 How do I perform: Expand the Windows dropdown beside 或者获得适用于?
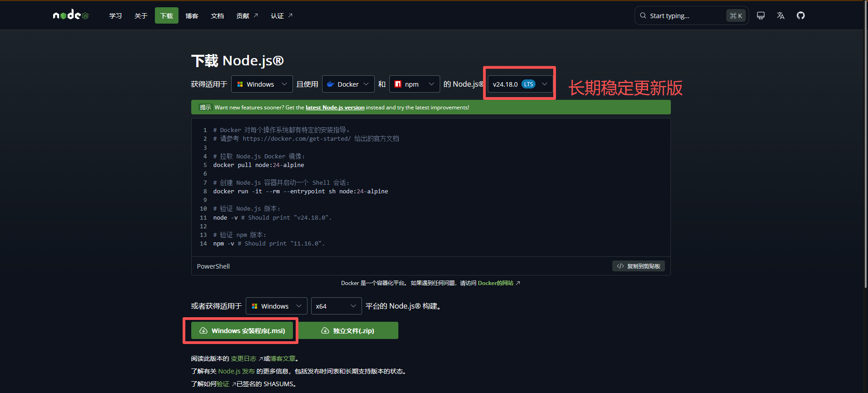277,306
